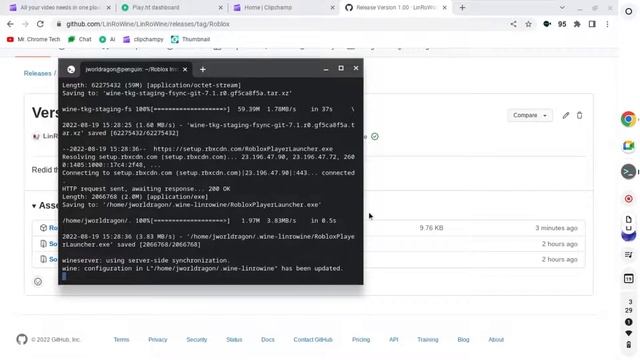Switch to All your video needs tab
Screen dimensions: 640x360
[x=60, y=7]
